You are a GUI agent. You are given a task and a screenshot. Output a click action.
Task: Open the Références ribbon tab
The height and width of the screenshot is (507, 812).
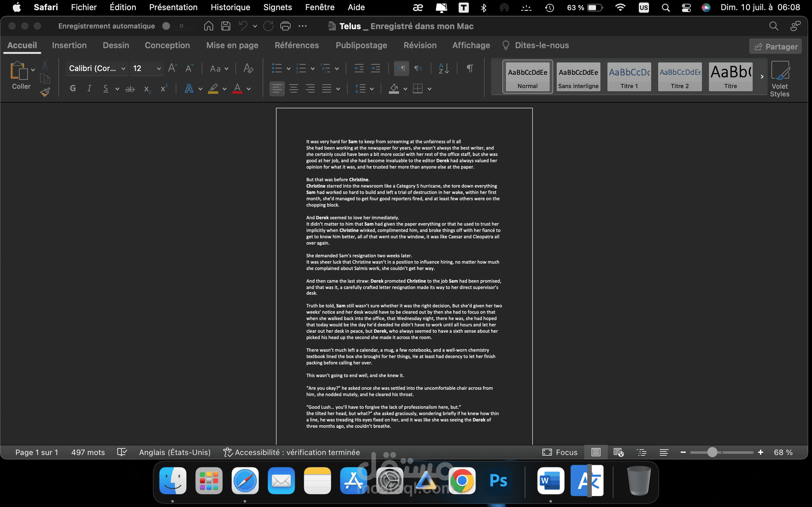[297, 45]
